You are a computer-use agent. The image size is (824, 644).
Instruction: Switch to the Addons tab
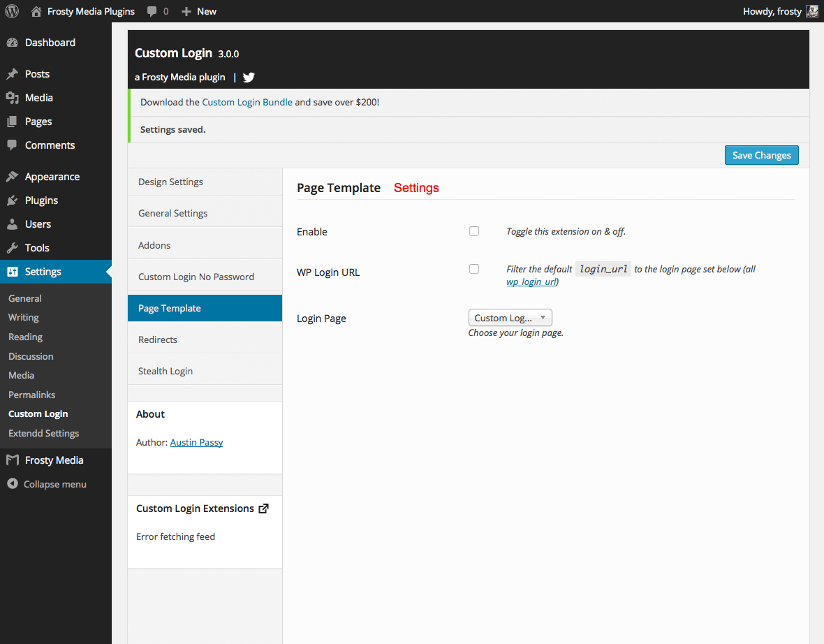pos(205,245)
